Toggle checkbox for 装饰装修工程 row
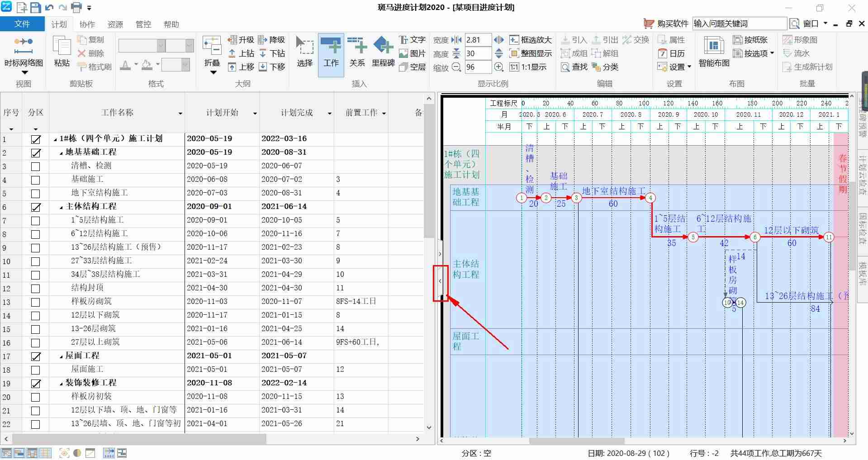The image size is (868, 460). point(35,384)
